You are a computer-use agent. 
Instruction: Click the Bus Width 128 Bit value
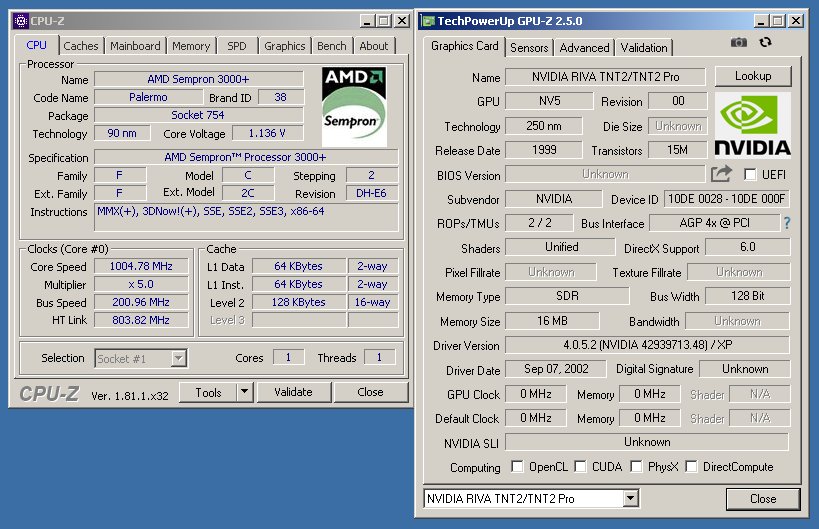click(x=747, y=296)
